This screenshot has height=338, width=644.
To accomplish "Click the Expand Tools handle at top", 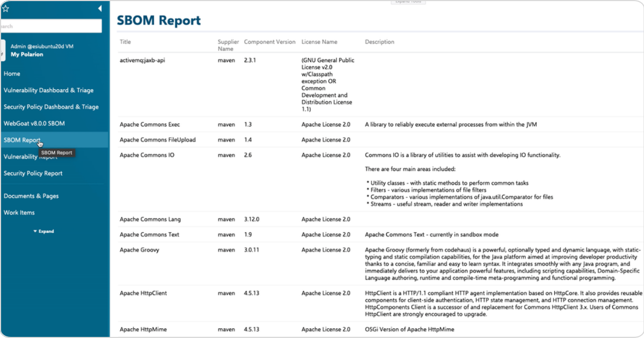I will pyautogui.click(x=409, y=2).
